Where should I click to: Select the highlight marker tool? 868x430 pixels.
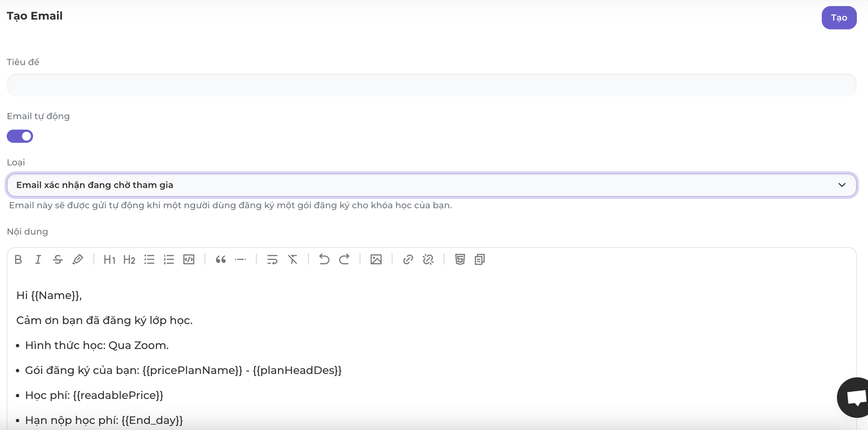(x=78, y=260)
